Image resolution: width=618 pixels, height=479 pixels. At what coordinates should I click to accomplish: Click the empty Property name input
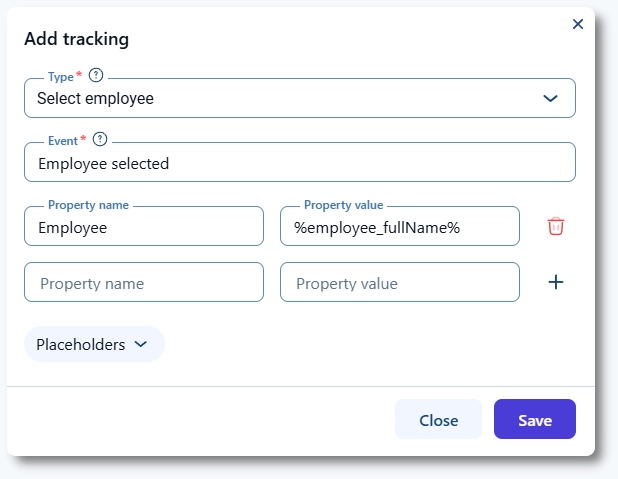[143, 283]
